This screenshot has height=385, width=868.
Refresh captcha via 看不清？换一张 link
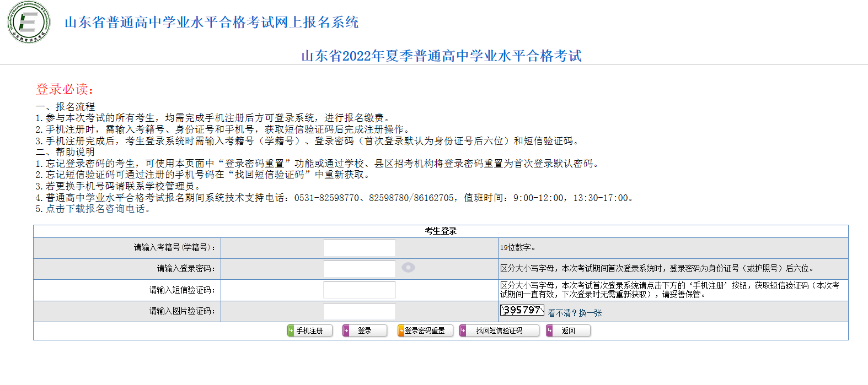[x=575, y=313]
